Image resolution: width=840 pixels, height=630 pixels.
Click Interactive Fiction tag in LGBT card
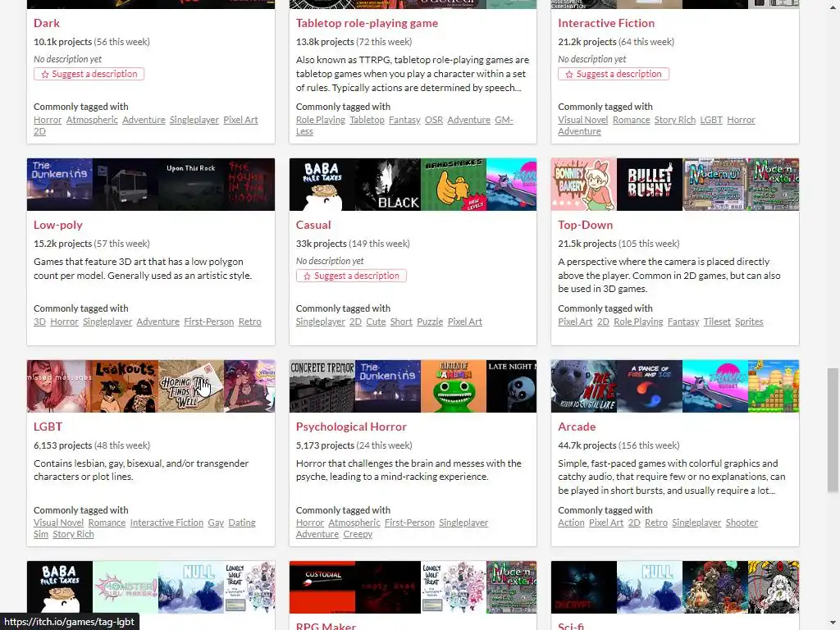tap(167, 523)
